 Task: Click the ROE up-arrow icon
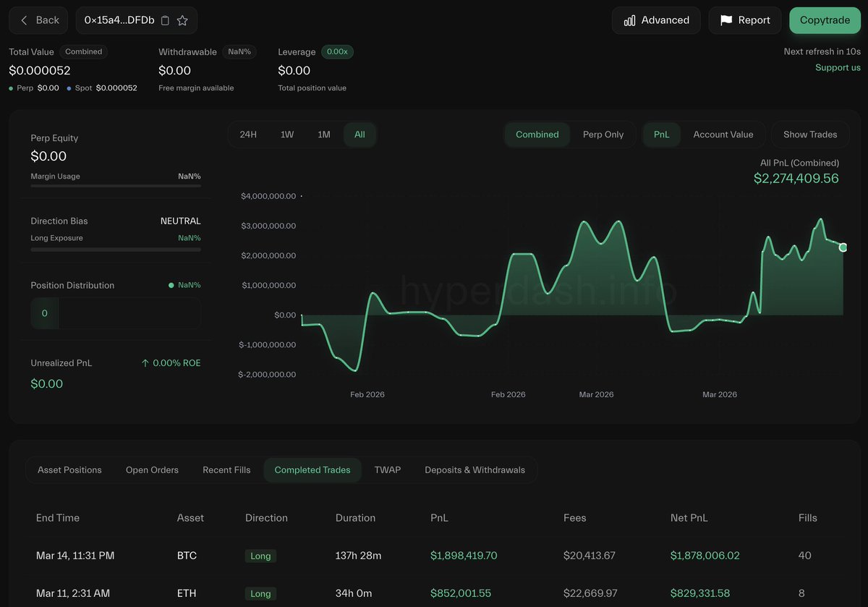145,363
